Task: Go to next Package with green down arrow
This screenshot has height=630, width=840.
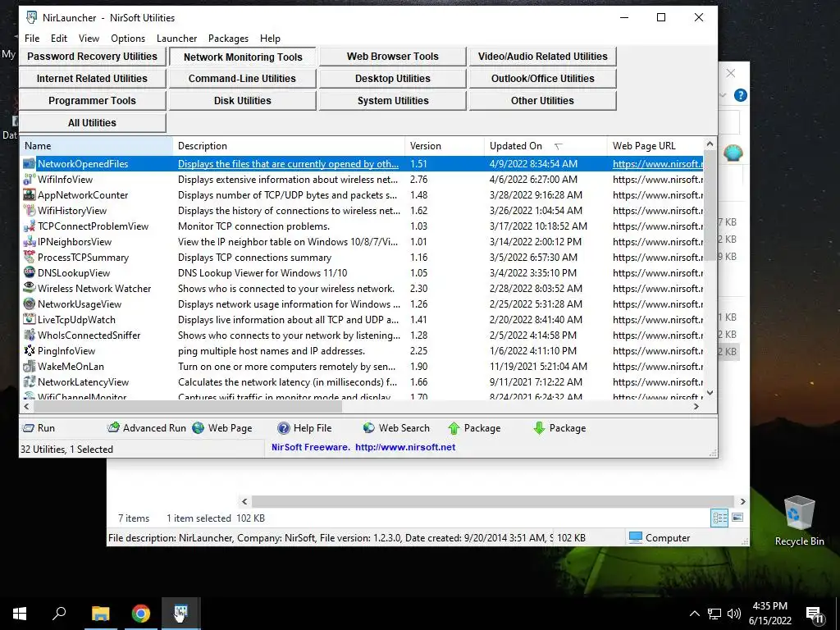Action: [x=559, y=428]
